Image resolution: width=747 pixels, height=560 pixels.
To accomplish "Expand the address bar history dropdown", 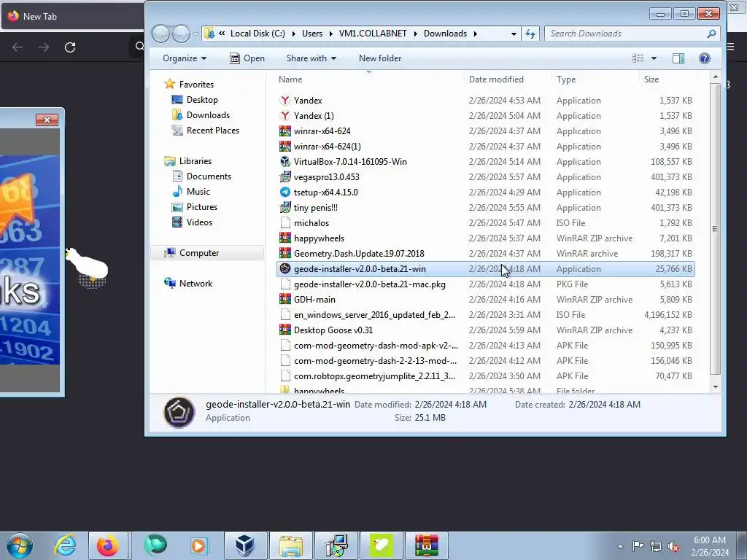I will point(513,34).
